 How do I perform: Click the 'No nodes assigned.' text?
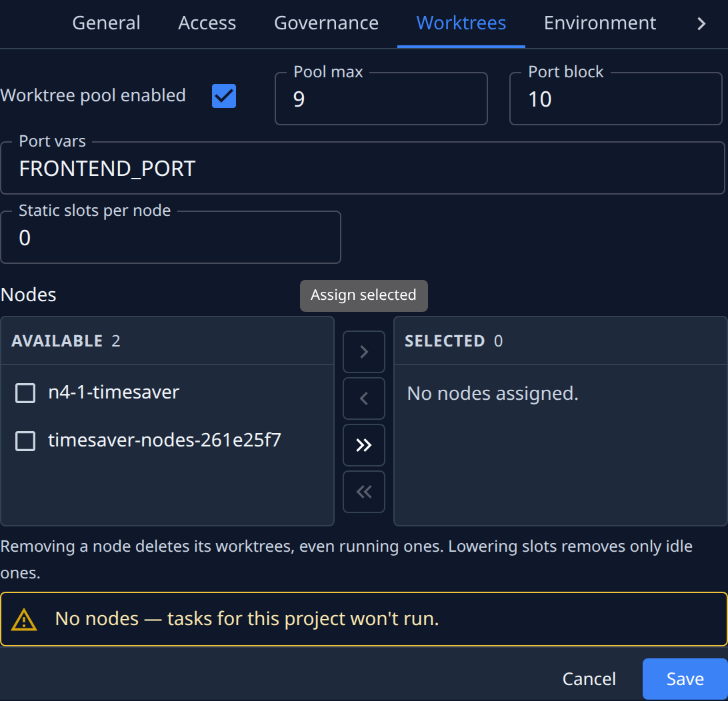coord(493,393)
